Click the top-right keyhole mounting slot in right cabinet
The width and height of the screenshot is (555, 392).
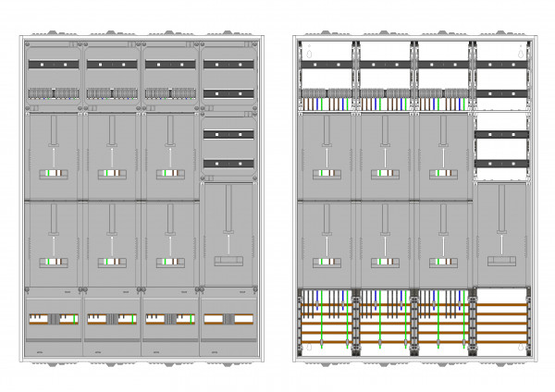(521, 55)
